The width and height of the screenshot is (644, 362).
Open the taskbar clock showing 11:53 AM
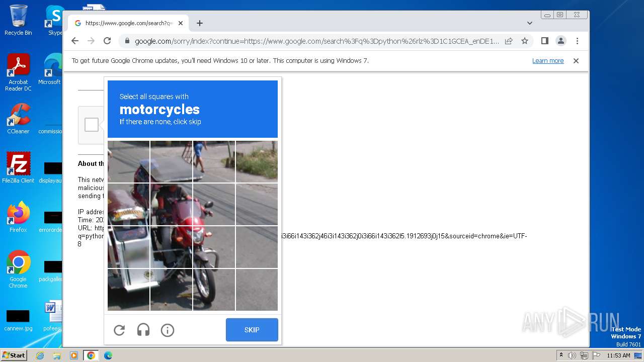618,355
